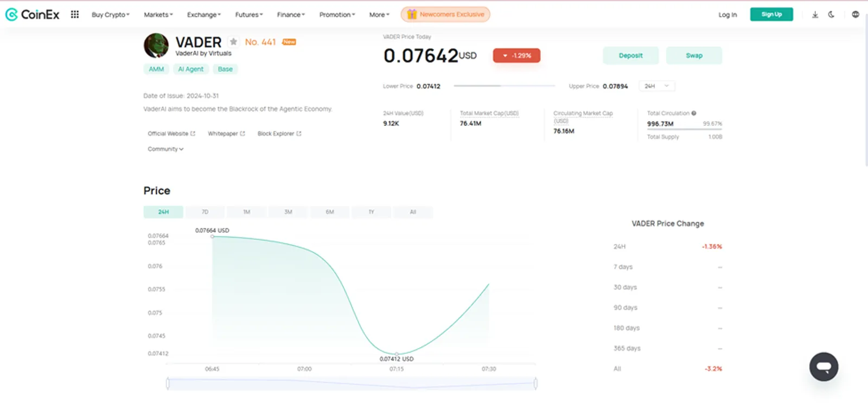Click the AMM tag
Viewport: 868px width, 403px height.
156,69
